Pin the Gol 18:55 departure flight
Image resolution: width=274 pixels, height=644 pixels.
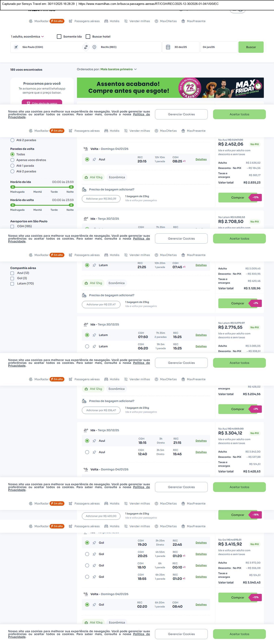94,577
